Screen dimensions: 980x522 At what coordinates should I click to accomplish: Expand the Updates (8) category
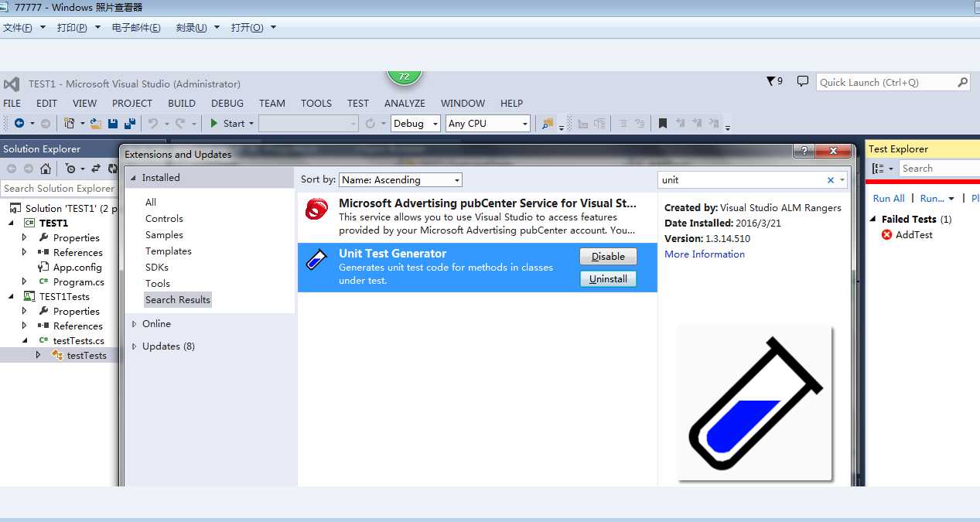coord(135,346)
